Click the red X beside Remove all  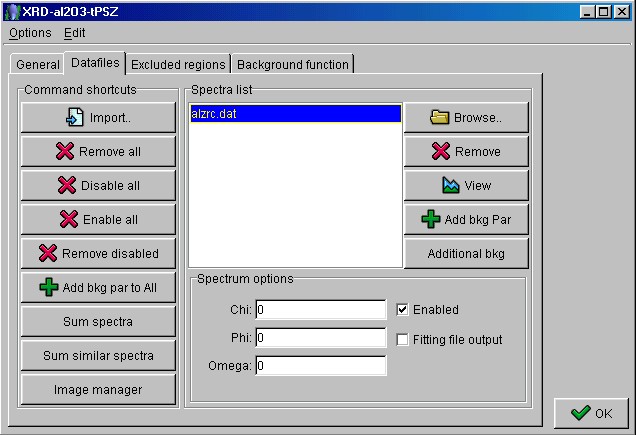(x=65, y=151)
